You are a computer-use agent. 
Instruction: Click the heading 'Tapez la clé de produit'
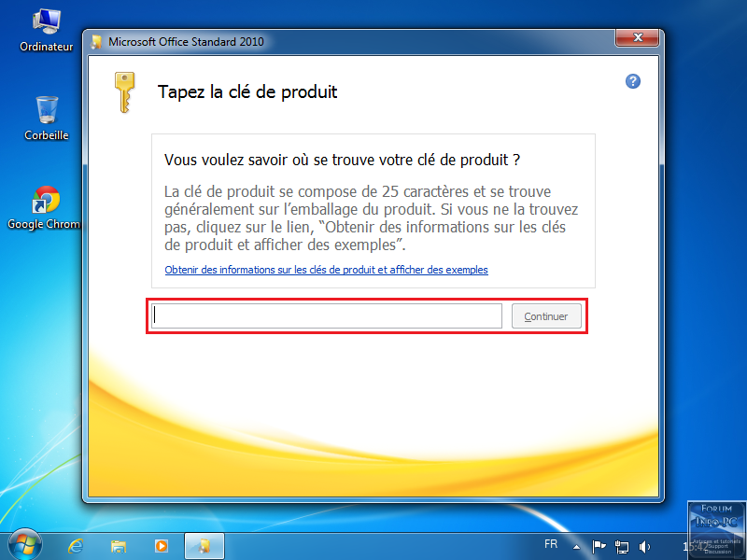[247, 91]
